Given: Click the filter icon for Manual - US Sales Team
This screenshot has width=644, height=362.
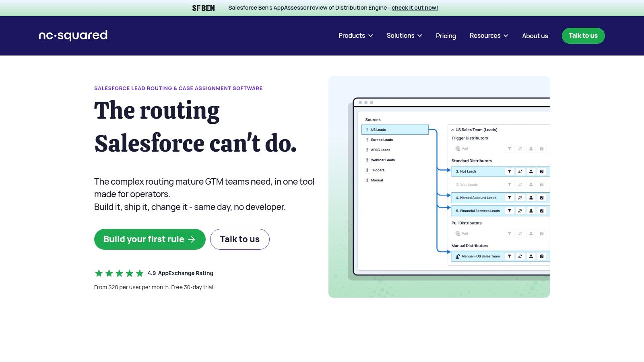Looking at the screenshot, I should 510,256.
